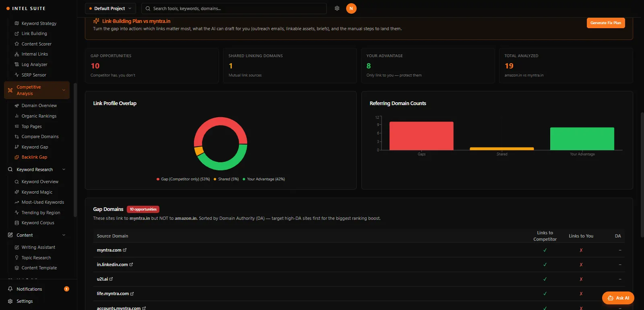Open the Ask AI assistant
The width and height of the screenshot is (644, 310).
618,298
